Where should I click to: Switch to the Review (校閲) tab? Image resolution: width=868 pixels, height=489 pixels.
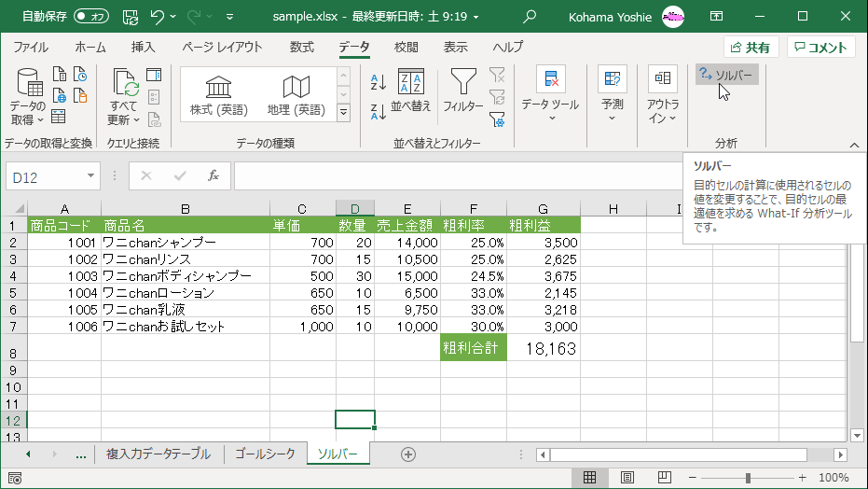406,47
